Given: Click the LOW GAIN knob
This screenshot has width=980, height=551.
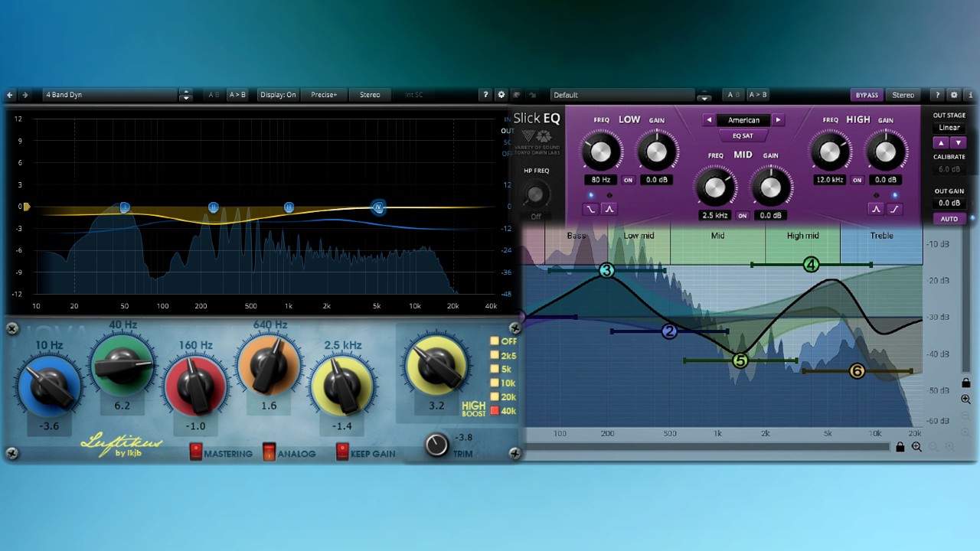Looking at the screenshot, I should 657,151.
